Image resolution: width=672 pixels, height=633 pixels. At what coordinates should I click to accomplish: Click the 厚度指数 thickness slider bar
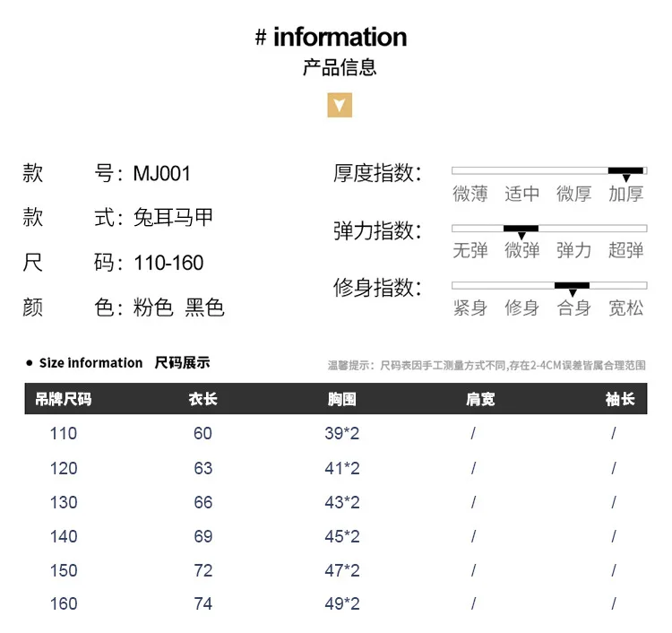click(549, 170)
